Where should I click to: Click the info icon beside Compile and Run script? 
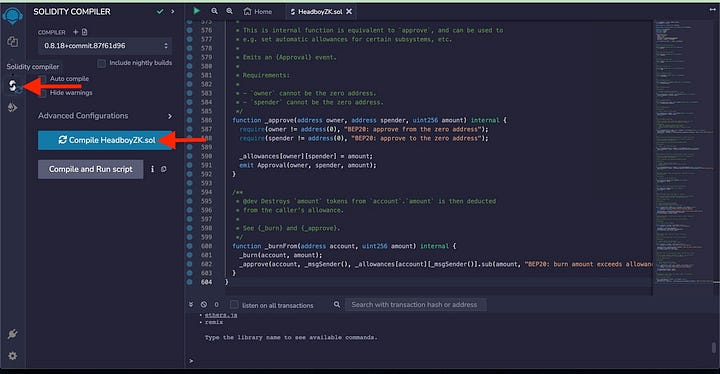[152, 169]
